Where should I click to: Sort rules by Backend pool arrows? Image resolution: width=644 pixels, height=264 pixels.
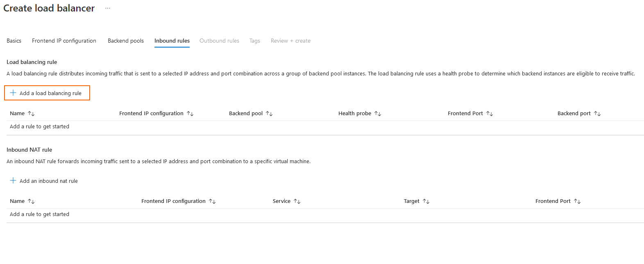(x=269, y=114)
